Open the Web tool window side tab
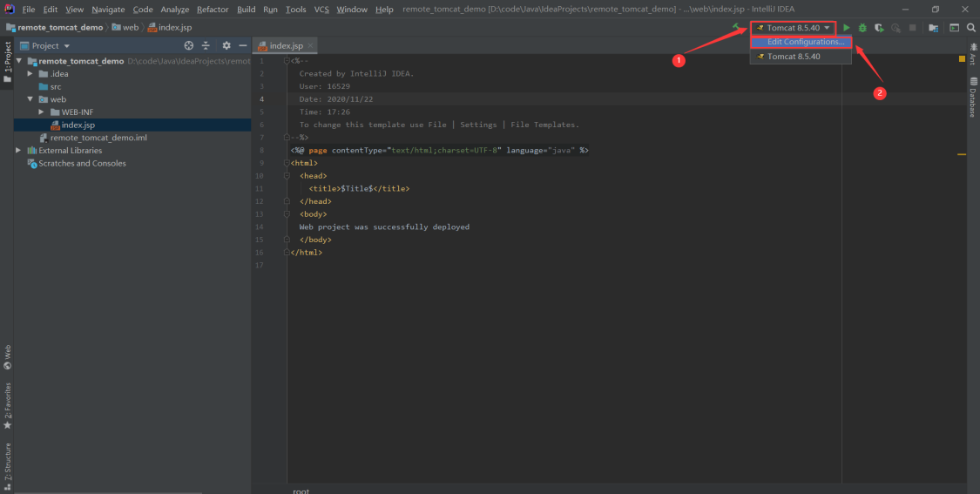980x494 pixels. click(7, 357)
